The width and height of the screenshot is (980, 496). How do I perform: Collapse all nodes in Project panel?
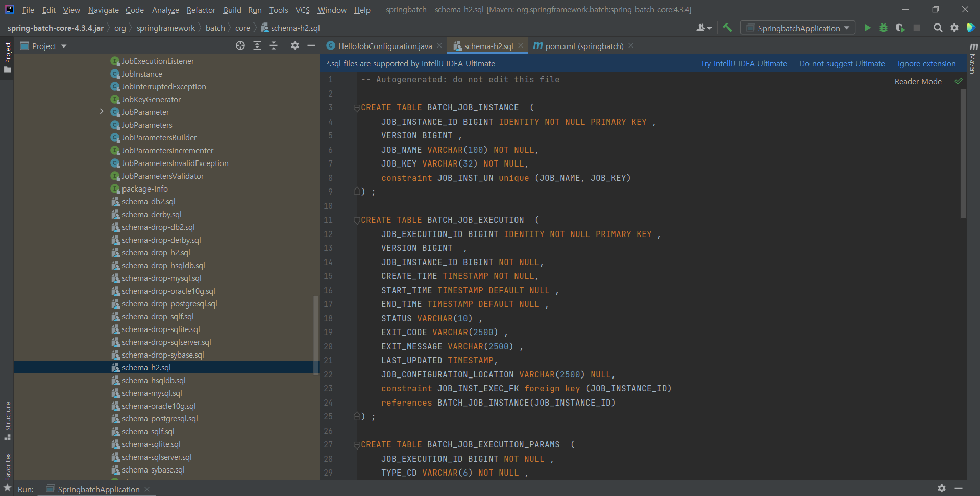[x=274, y=46]
